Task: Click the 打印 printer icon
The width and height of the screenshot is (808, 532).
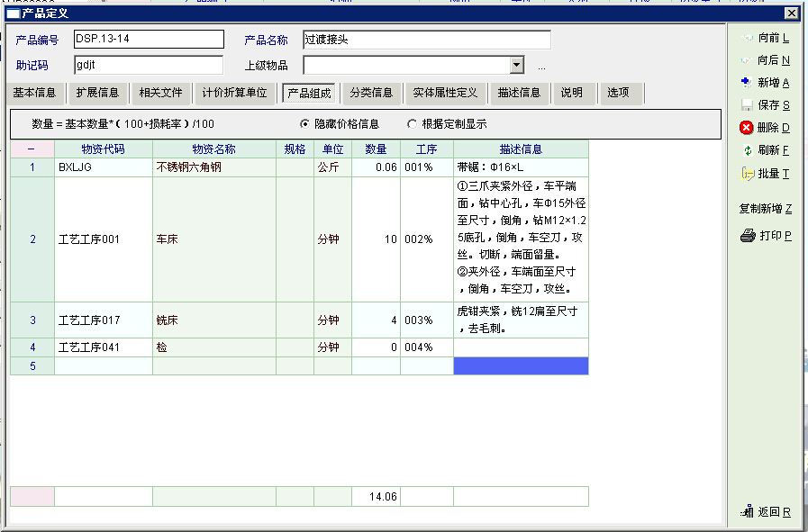Action: pos(747,236)
